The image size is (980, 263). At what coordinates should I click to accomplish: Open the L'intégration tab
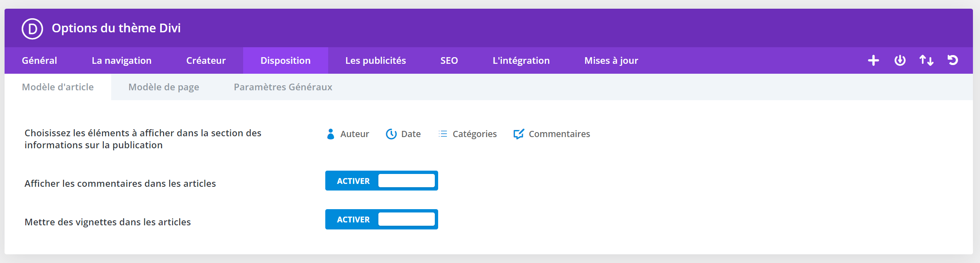pyautogui.click(x=521, y=60)
